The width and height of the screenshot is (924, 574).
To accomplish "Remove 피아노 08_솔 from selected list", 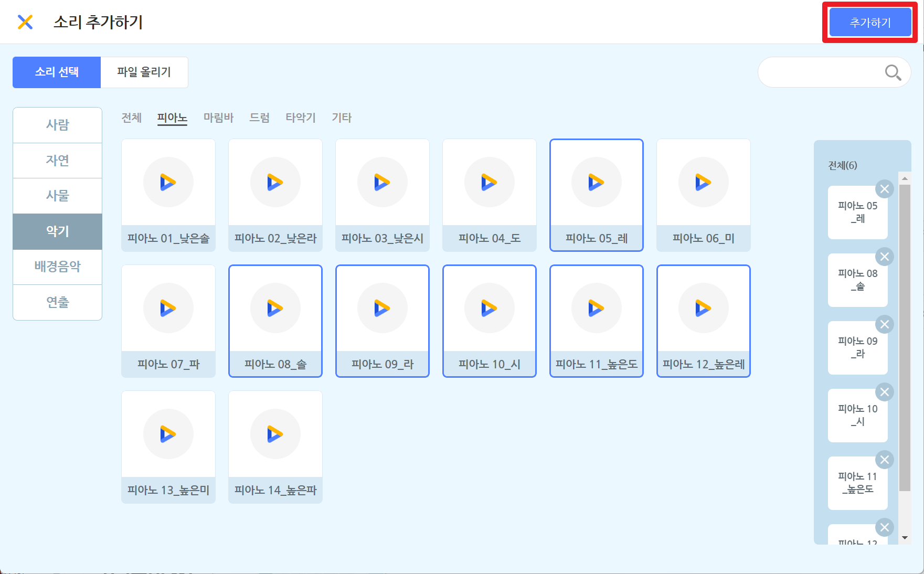I will pyautogui.click(x=885, y=257).
